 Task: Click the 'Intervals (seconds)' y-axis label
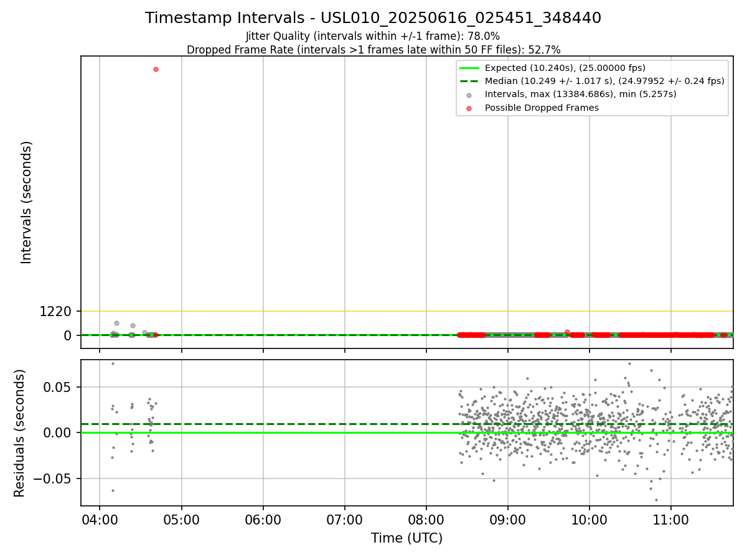26,202
